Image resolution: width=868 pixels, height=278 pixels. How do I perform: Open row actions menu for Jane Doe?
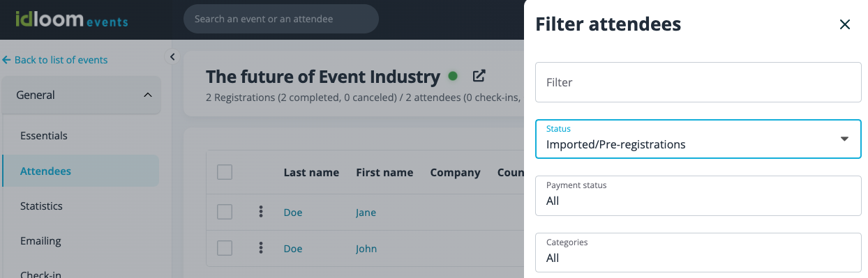coord(260,212)
